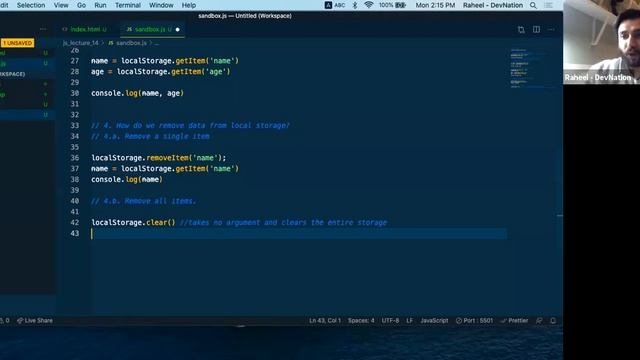Open the Window menu
Screen dimensions: 640x360
161,5
